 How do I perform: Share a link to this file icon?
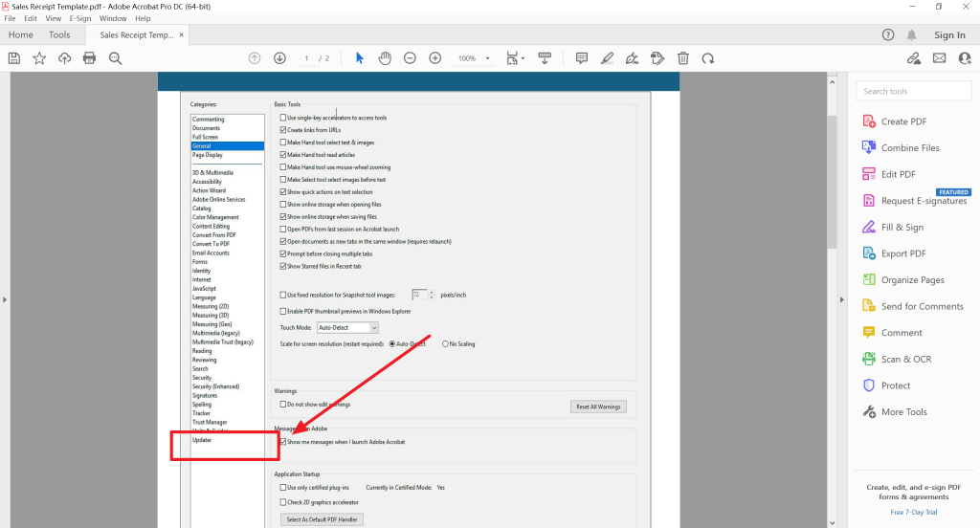[x=914, y=58]
